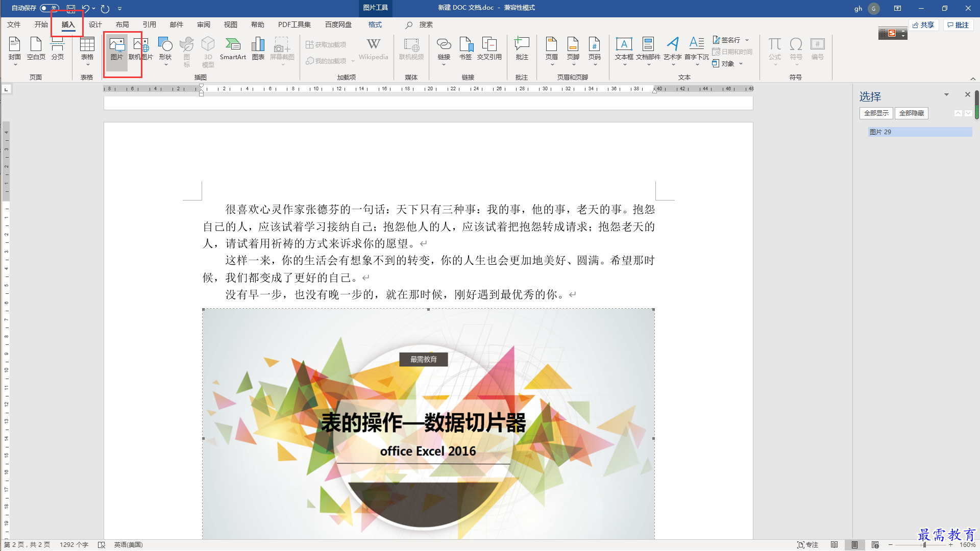This screenshot has height=551, width=980.
Task: Select print layout view icon
Action: pyautogui.click(x=855, y=545)
